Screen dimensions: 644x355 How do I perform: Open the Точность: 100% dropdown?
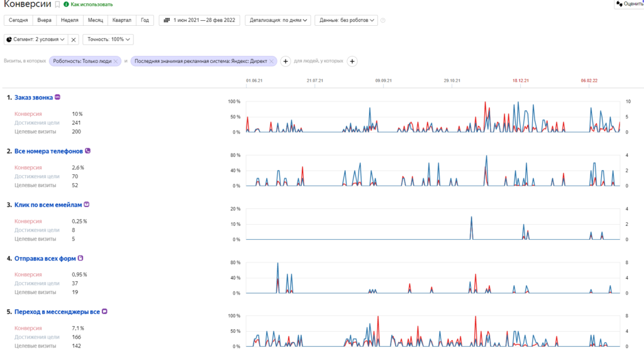(x=108, y=40)
